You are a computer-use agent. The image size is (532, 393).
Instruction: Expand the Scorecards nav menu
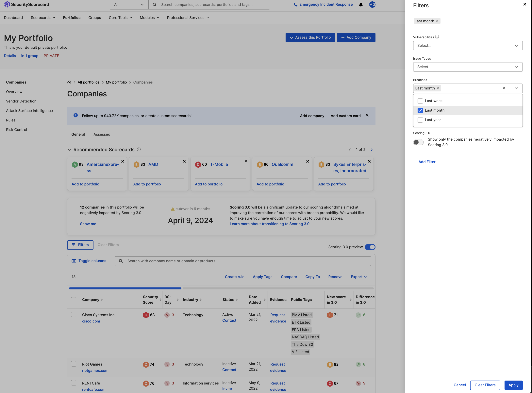pyautogui.click(x=43, y=18)
